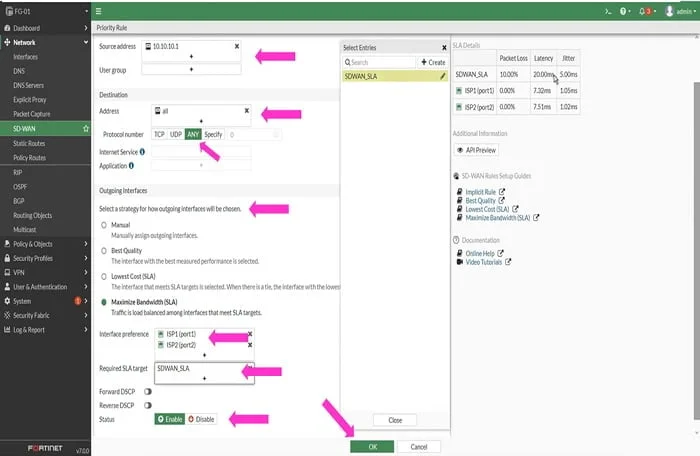The image size is (700, 456).
Task: Remove 10.10.10.1 source address entry
Action: pos(237,46)
